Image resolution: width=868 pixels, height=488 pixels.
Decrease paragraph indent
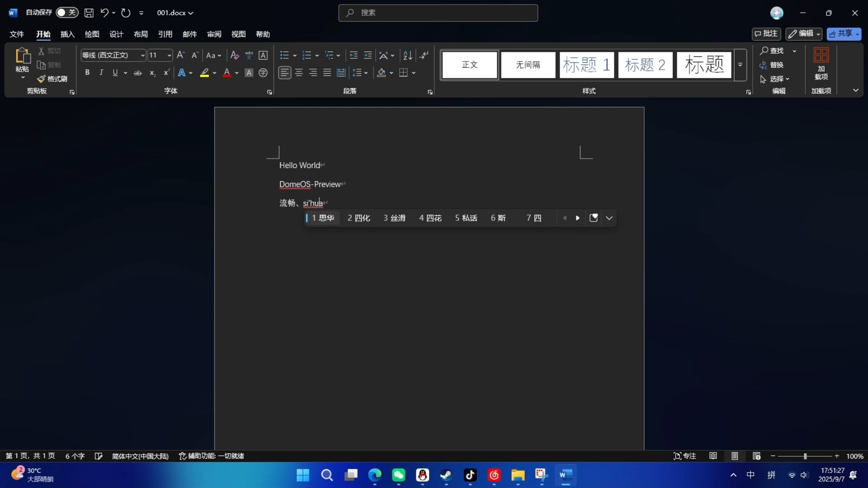coord(354,55)
